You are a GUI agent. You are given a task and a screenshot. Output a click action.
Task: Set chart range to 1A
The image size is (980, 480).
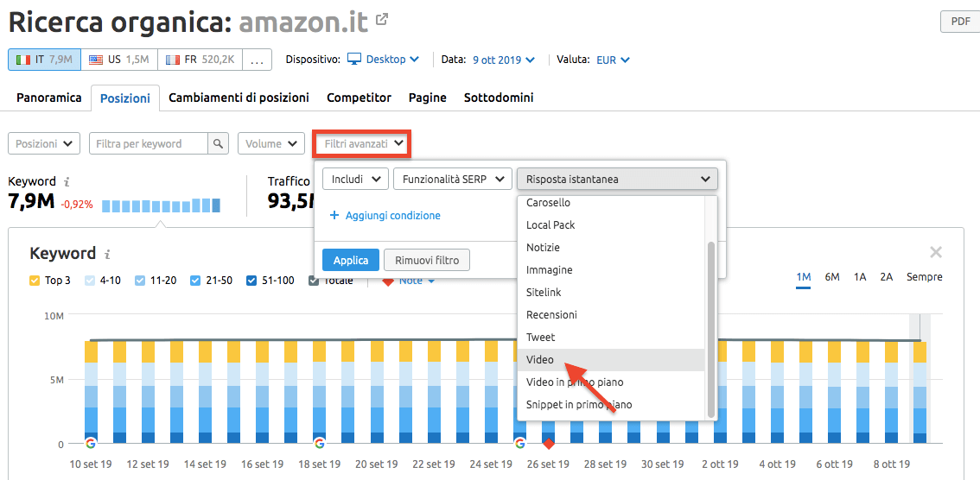click(859, 277)
